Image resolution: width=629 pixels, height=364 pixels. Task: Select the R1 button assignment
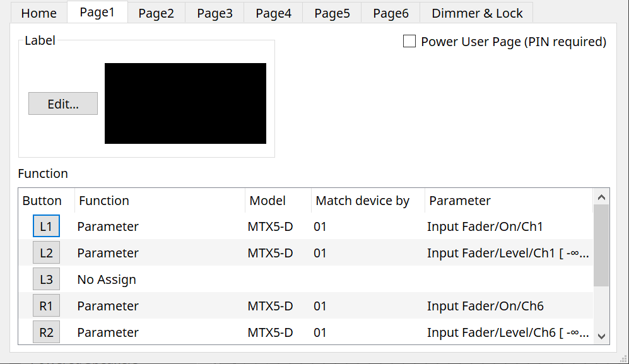[46, 305]
